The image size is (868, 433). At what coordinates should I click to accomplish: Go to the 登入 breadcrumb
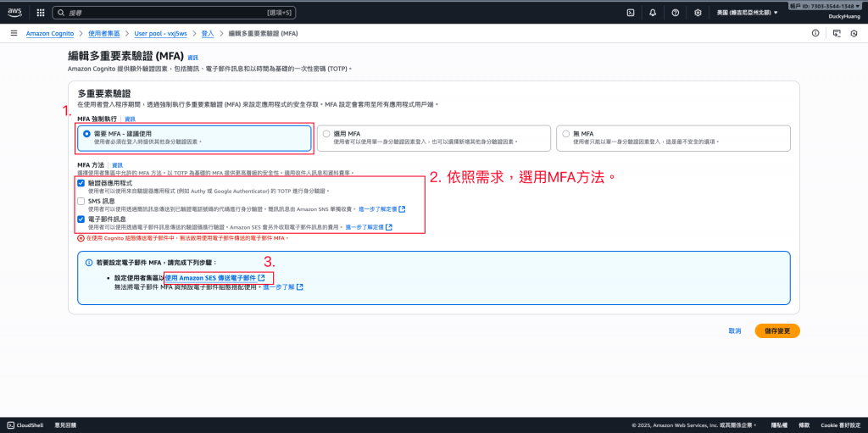point(208,33)
